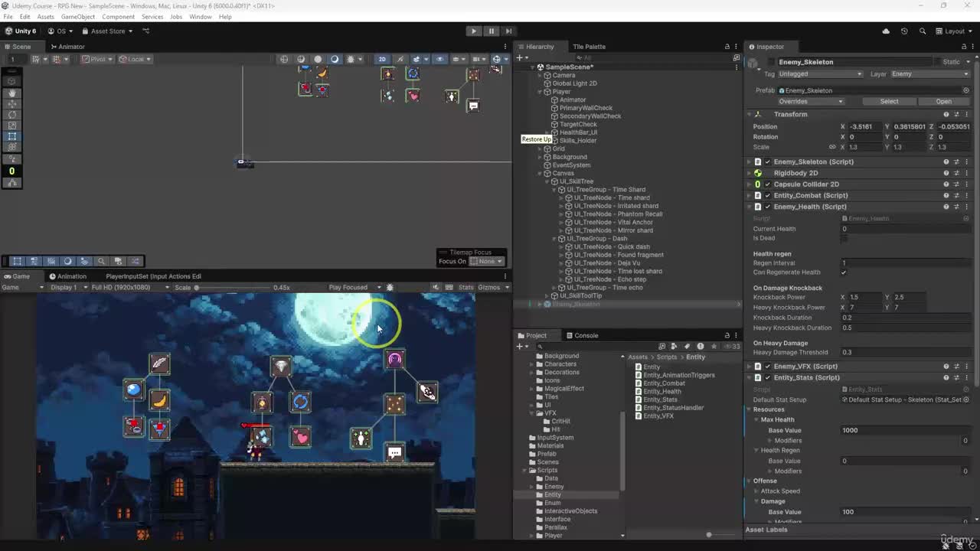Open Rigidbody 2D preset settings icon
The height and width of the screenshot is (551, 980).
click(x=956, y=173)
